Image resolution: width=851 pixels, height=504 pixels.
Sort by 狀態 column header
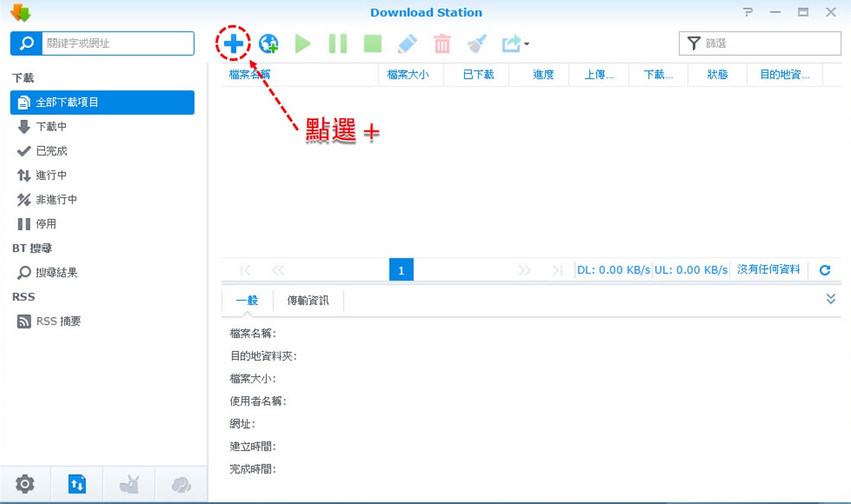click(718, 75)
